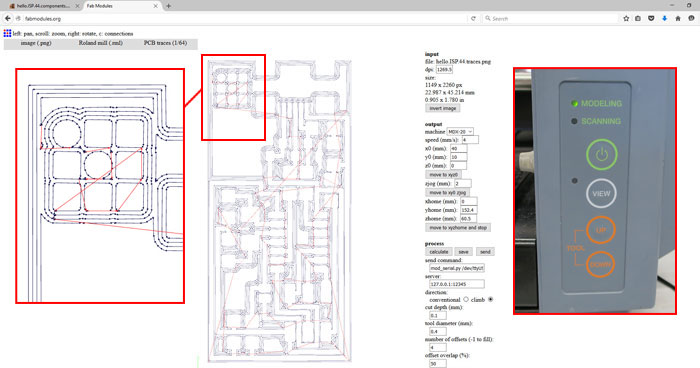Focus the cut depth (mm) field
The image size is (700, 368).
click(438, 315)
